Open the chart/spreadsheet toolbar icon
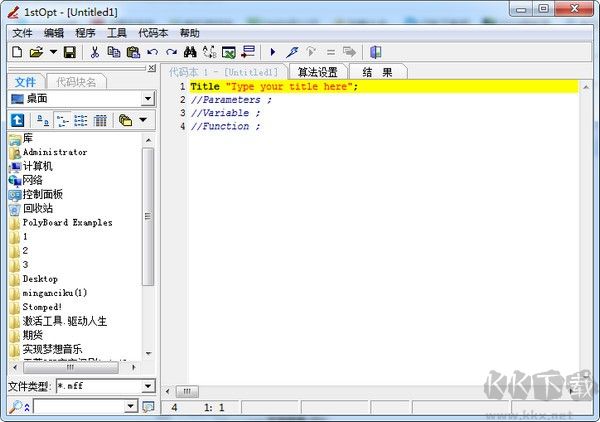The image size is (600, 422). [x=229, y=52]
